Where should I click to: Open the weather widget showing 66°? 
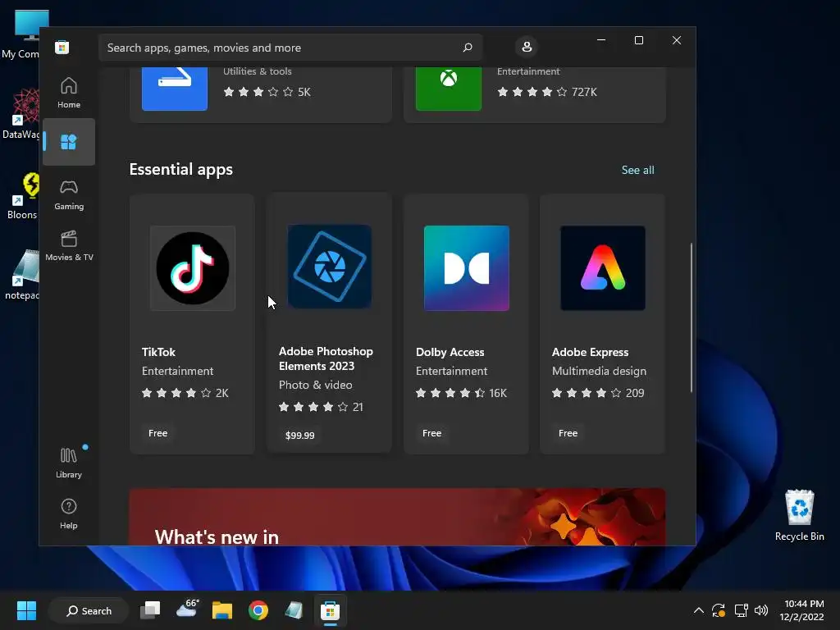coord(186,609)
